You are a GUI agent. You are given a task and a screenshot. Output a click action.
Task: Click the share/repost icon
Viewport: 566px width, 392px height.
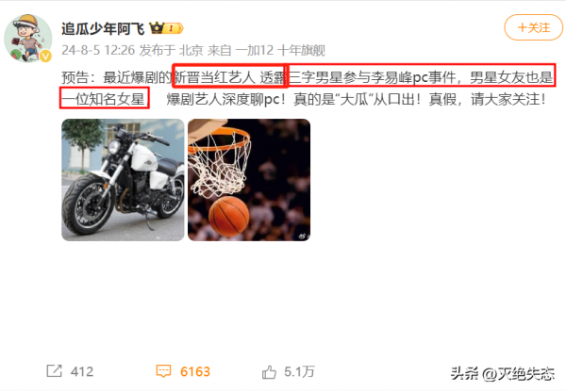(55, 371)
